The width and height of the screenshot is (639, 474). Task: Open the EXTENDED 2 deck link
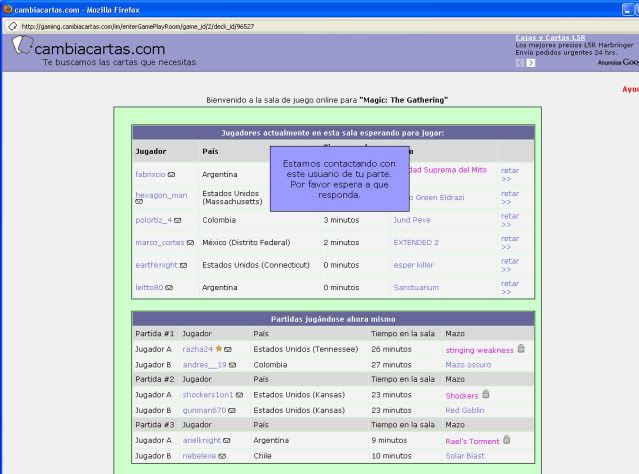click(x=416, y=243)
